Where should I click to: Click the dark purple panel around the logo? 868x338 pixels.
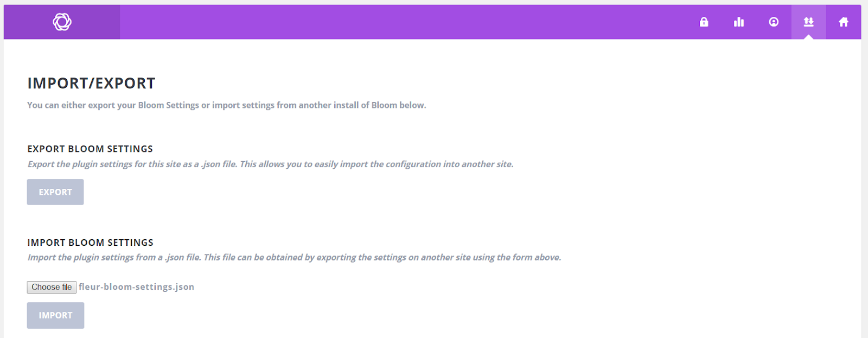coord(62,22)
